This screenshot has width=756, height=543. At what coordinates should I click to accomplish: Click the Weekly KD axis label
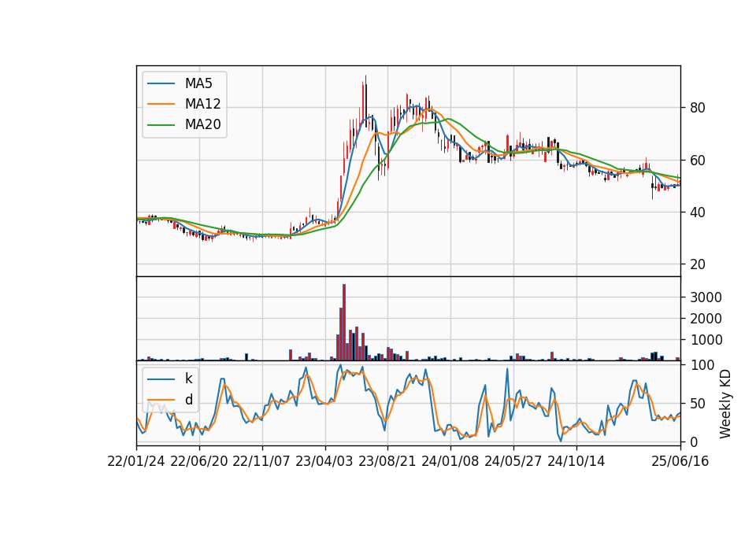point(725,404)
